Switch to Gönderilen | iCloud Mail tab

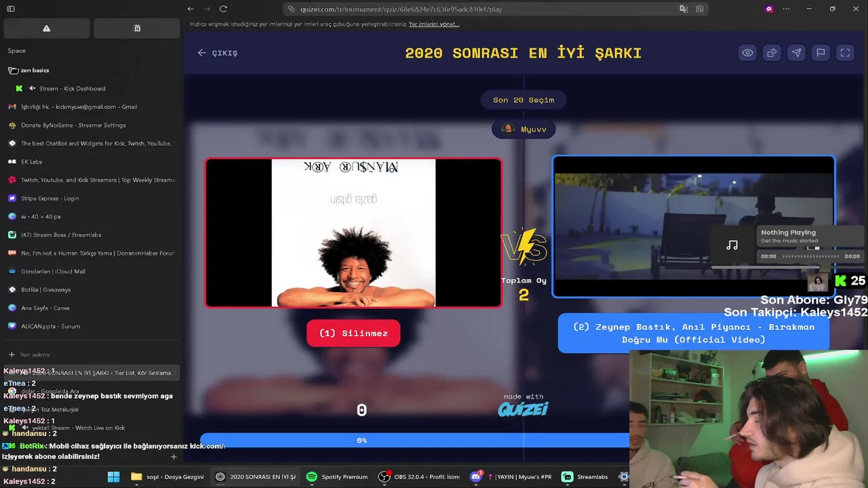pos(93,272)
